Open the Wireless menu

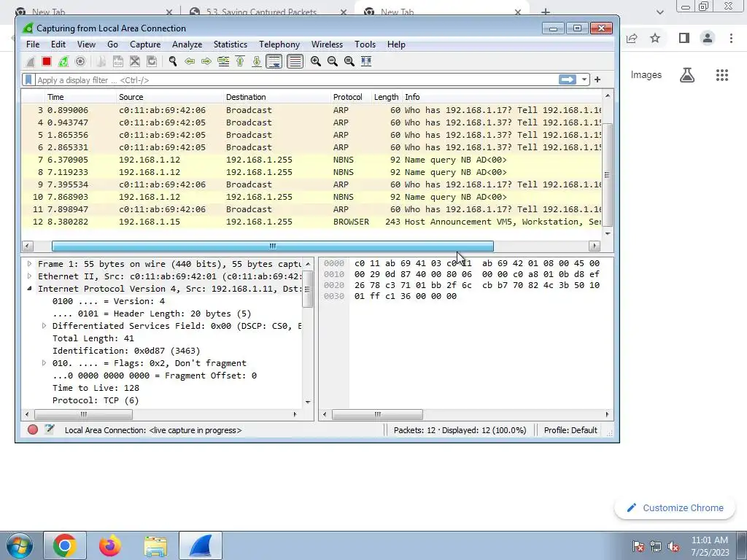pyautogui.click(x=327, y=44)
